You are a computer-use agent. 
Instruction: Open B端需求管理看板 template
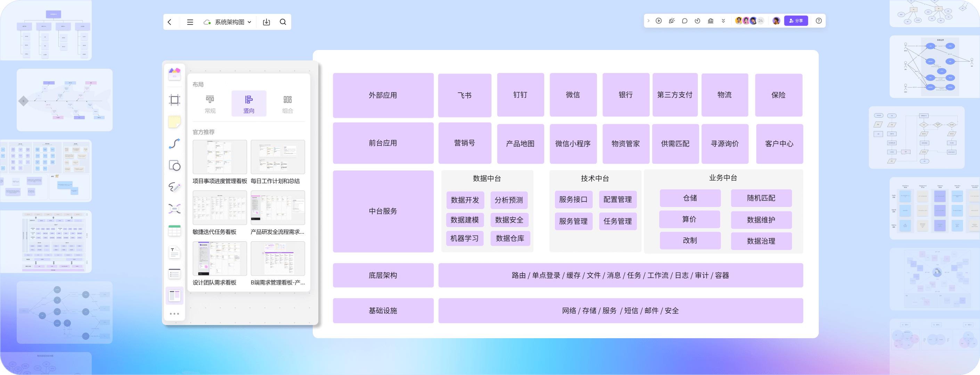tap(278, 263)
